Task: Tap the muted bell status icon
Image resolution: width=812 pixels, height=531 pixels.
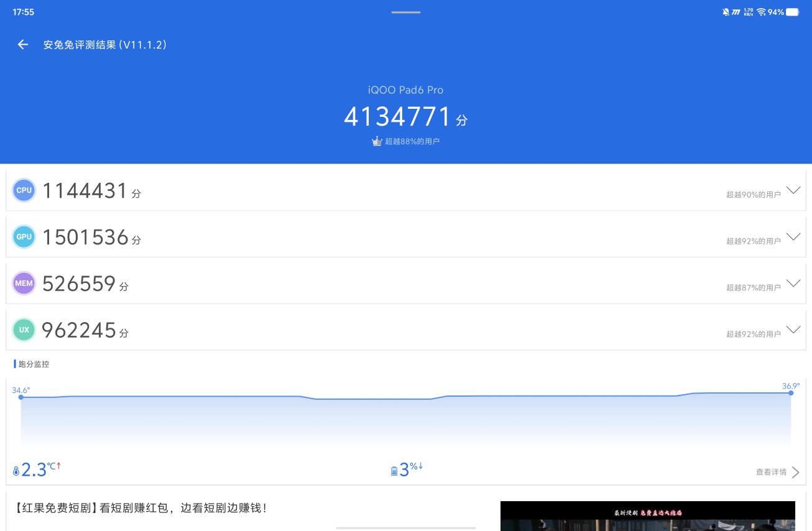Action: 726,12
